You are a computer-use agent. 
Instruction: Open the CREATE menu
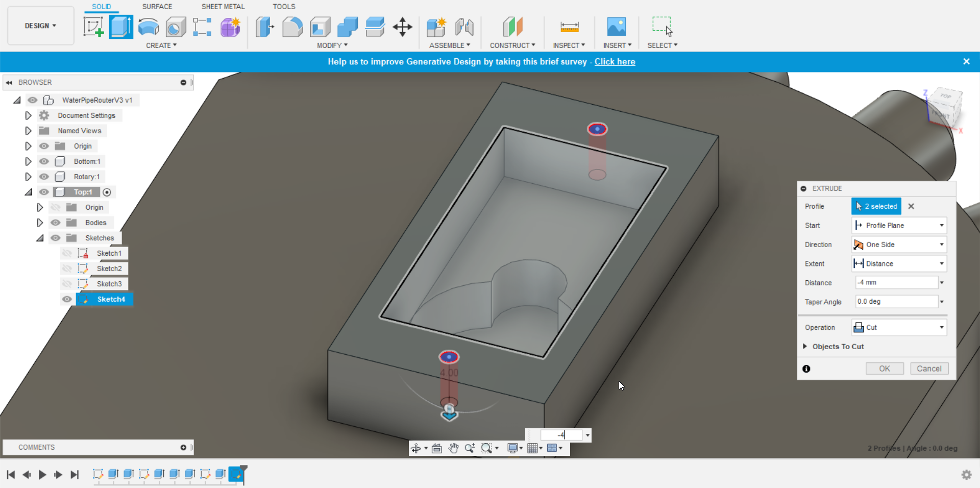(x=161, y=45)
